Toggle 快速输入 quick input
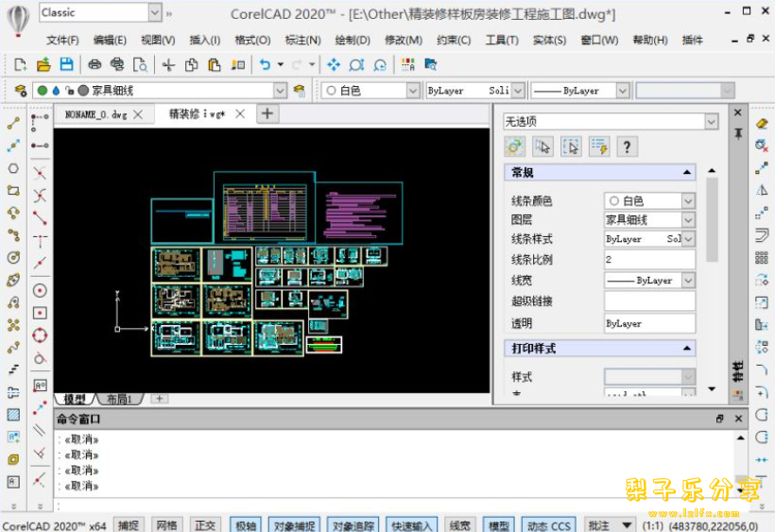 (412, 525)
